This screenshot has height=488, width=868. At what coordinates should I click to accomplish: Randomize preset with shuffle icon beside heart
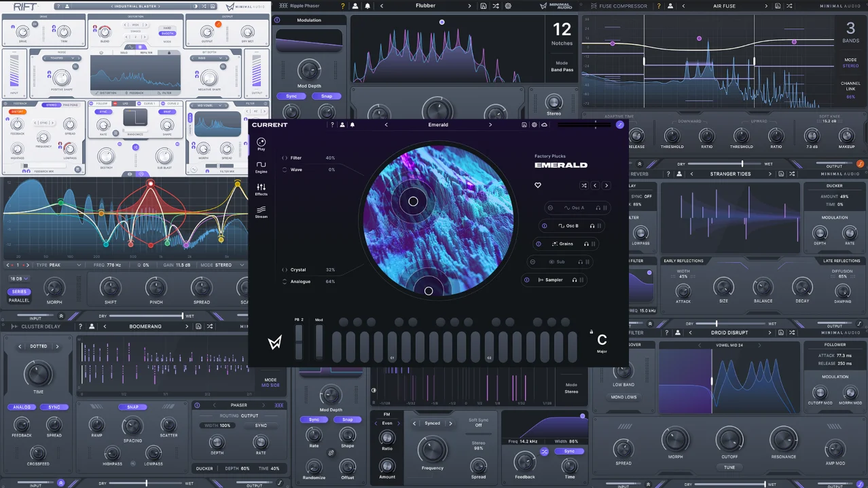pos(583,185)
